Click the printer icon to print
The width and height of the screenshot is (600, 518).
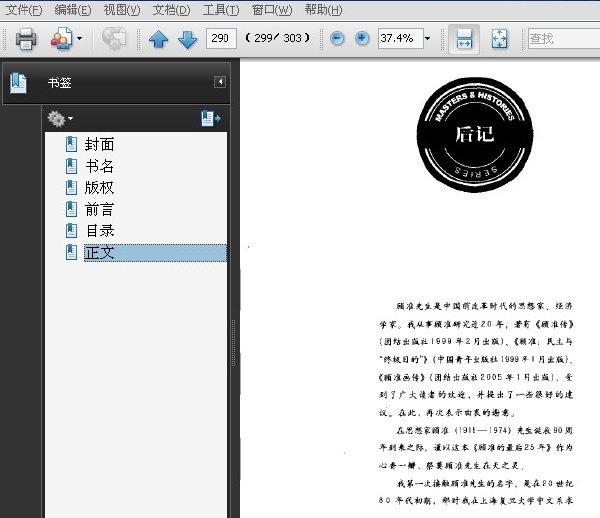point(26,39)
